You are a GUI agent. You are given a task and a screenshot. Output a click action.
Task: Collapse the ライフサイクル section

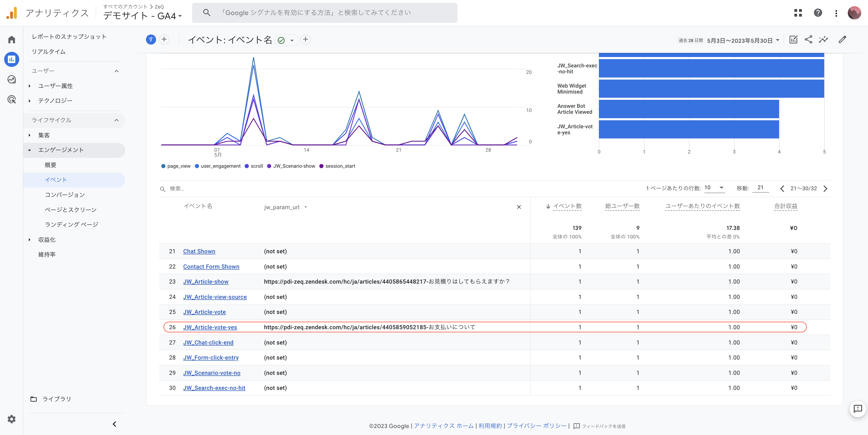[117, 120]
